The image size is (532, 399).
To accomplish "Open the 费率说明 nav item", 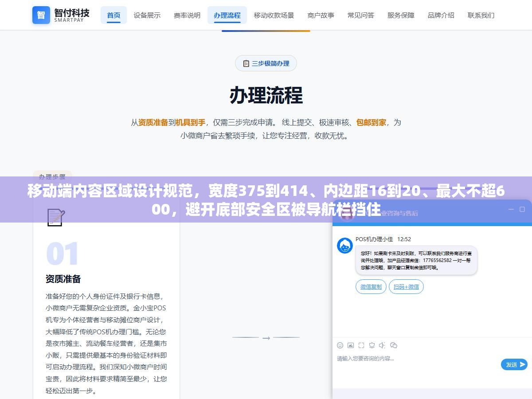I will (x=187, y=15).
